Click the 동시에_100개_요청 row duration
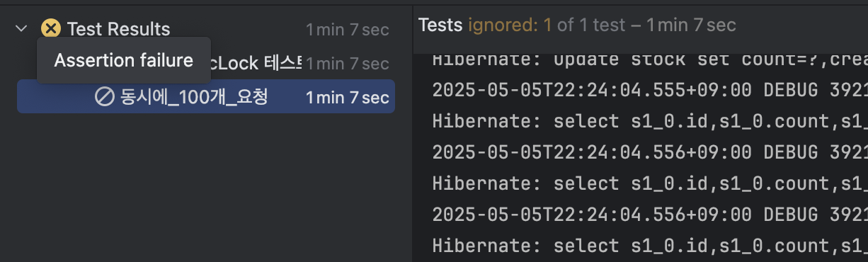The image size is (868, 262). (348, 98)
